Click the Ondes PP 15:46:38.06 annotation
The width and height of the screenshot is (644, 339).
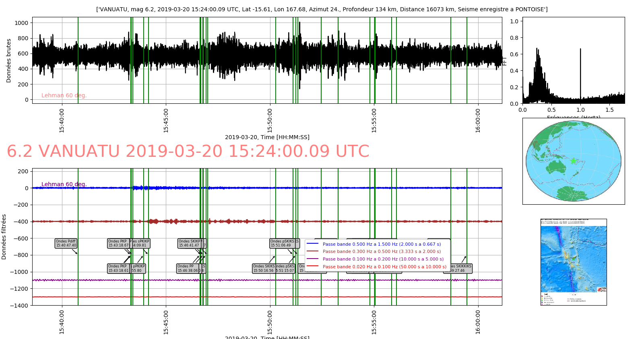click(x=188, y=268)
